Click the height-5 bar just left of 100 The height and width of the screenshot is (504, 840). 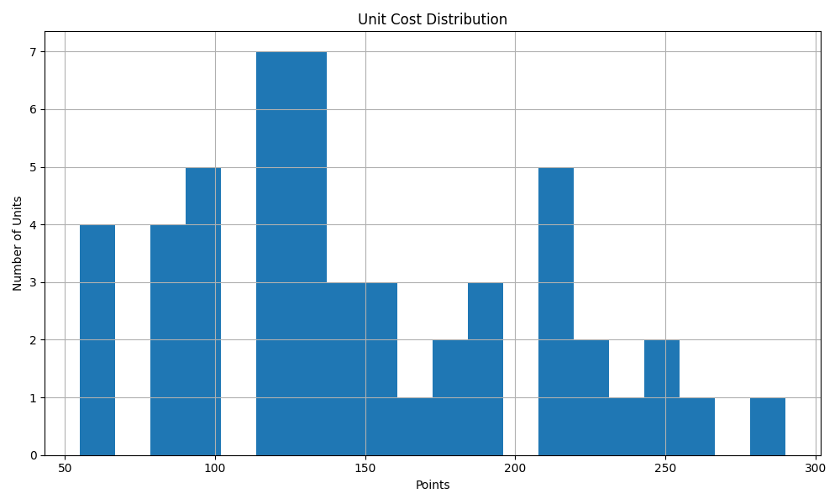click(x=202, y=311)
